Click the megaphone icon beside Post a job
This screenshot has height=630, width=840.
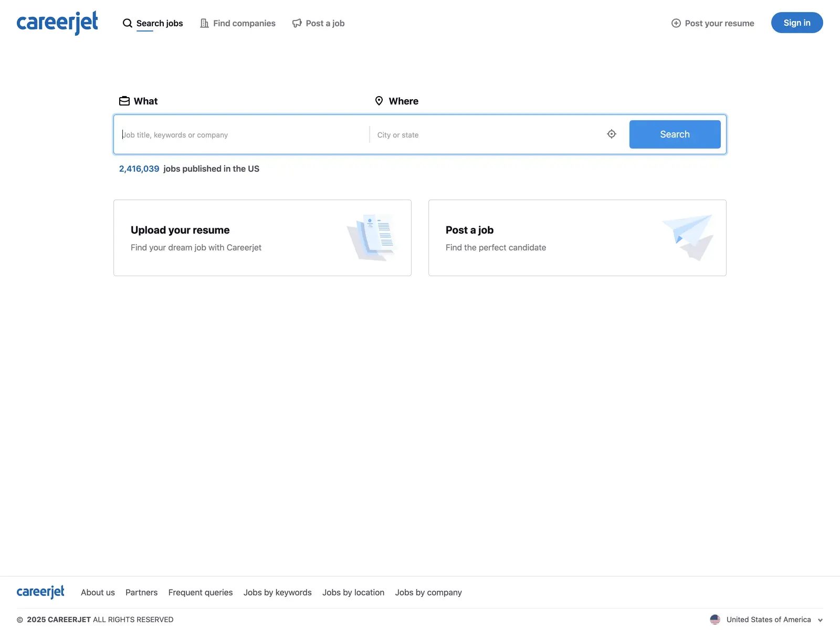click(297, 23)
